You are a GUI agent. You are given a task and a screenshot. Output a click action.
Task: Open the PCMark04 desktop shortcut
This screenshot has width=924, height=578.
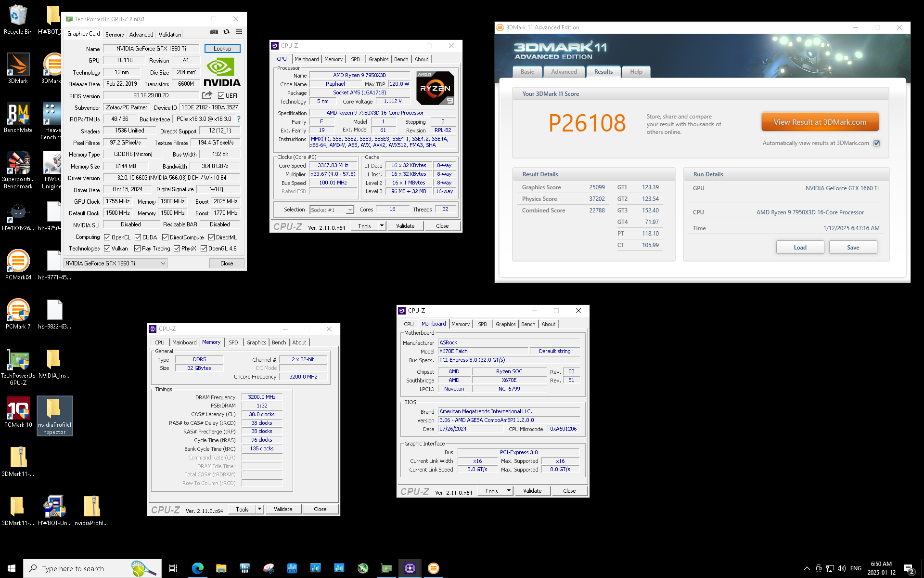coord(18,265)
